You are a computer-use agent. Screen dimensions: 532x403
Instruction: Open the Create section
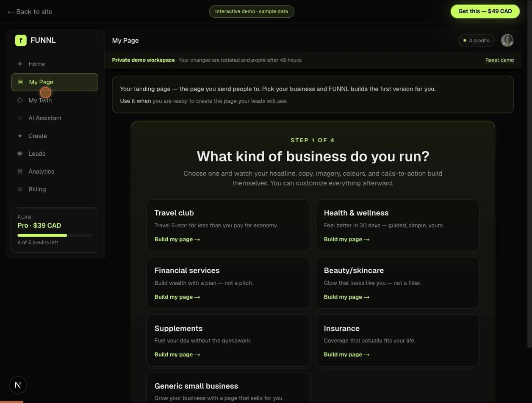(x=55, y=136)
